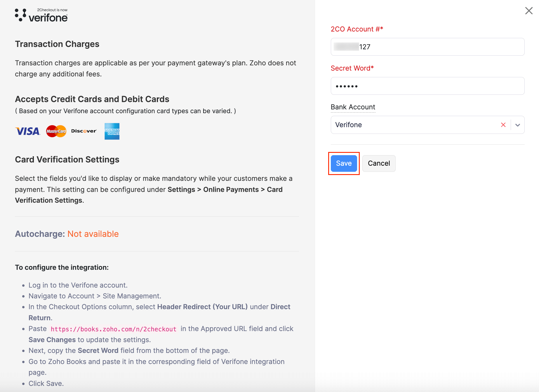Click the 2CO Account # label
Image resolution: width=539 pixels, height=392 pixels.
(357, 29)
